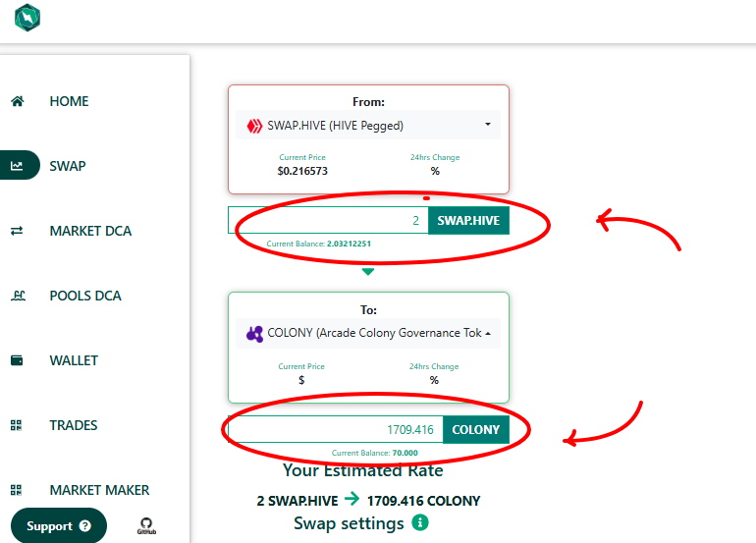The width and height of the screenshot is (756, 543).
Task: Click the Home house icon
Action: point(18,101)
